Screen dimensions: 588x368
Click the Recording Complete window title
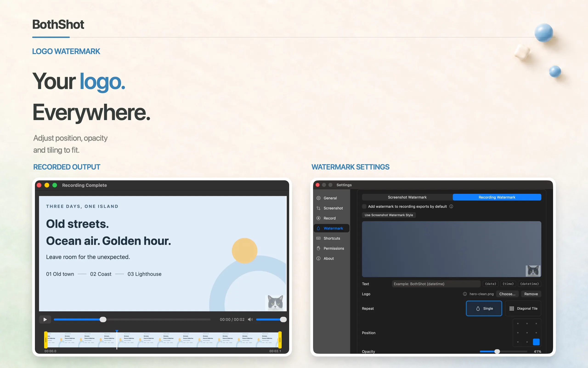[x=84, y=185]
